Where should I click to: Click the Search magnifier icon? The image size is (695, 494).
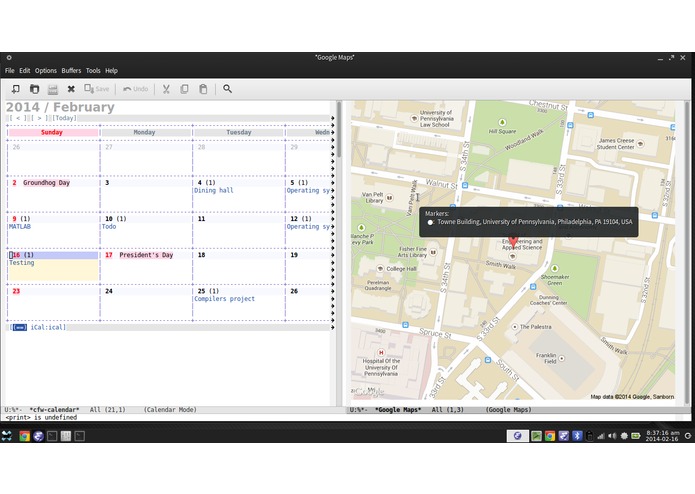click(x=227, y=89)
